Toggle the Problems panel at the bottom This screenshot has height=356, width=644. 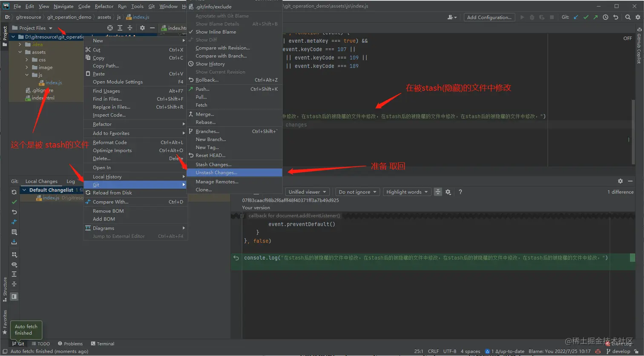tap(70, 343)
